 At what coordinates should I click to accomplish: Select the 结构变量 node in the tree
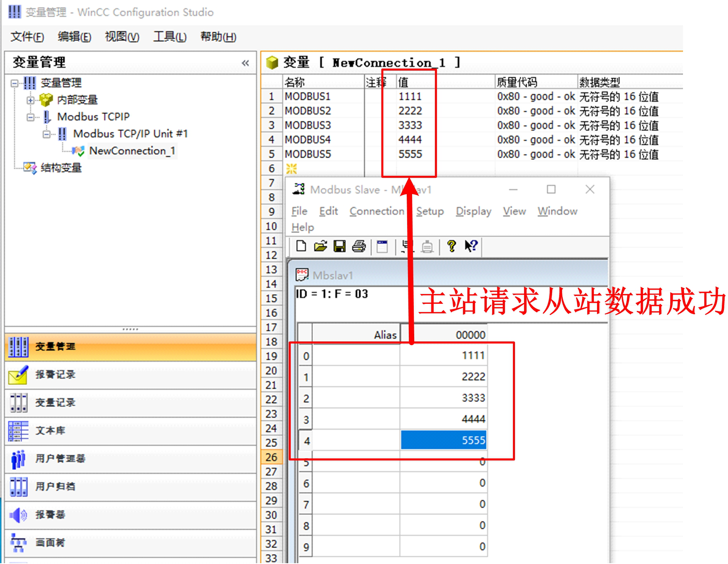(x=60, y=168)
